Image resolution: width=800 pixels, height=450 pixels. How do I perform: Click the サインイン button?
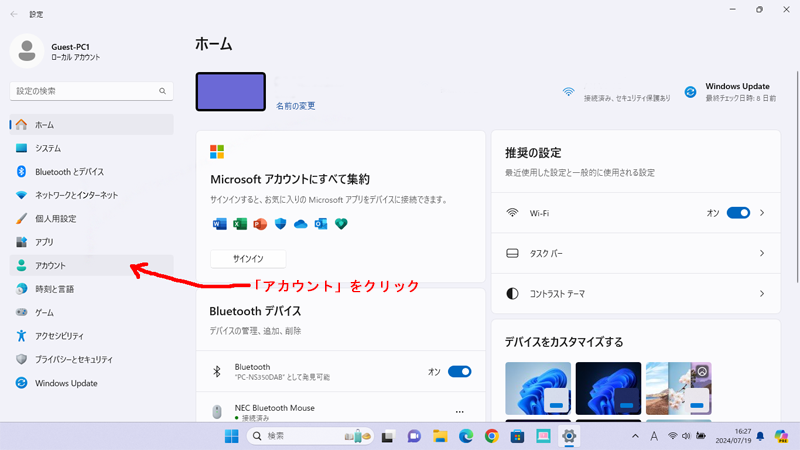pos(248,259)
